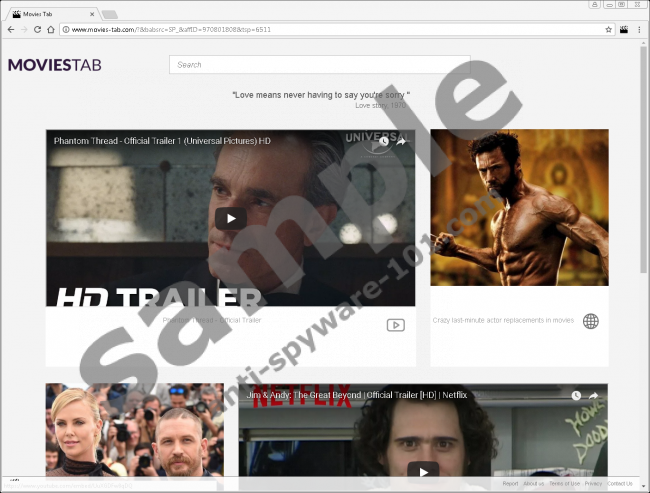Click the scrollbar down arrow
This screenshot has height=493, width=650.
[643, 486]
